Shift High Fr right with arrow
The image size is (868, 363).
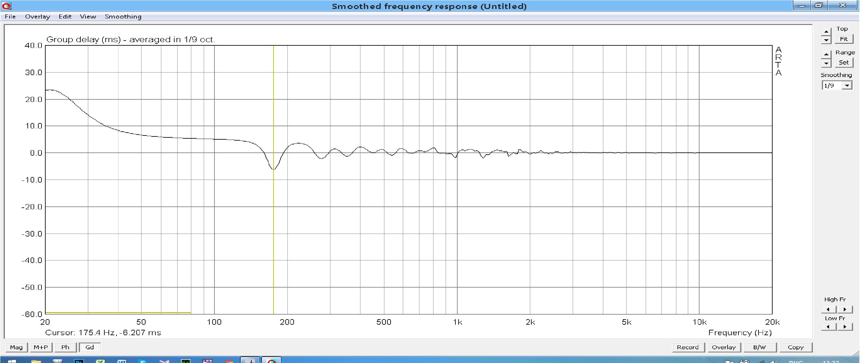coord(845,309)
